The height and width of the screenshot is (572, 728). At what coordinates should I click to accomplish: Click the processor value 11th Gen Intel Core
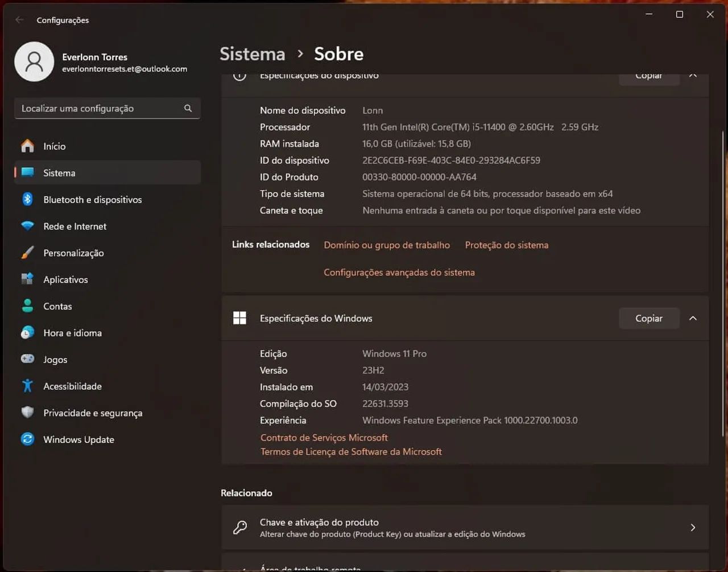coord(480,127)
